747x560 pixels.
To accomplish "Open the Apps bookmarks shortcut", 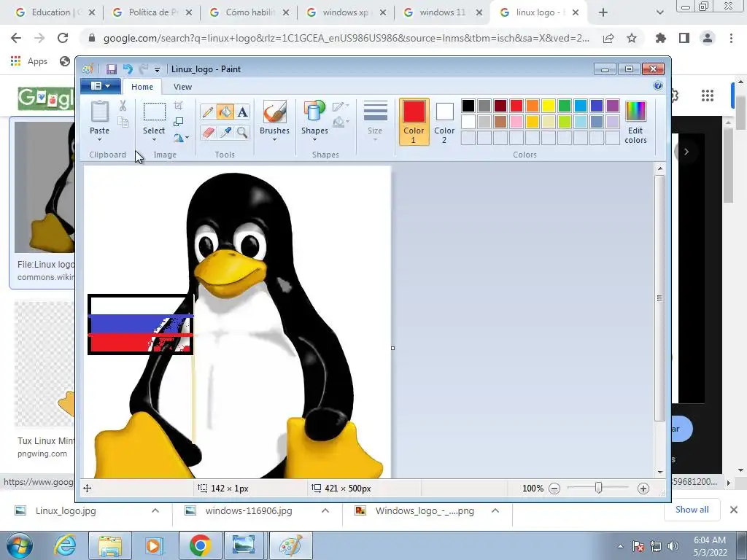I will tap(29, 61).
